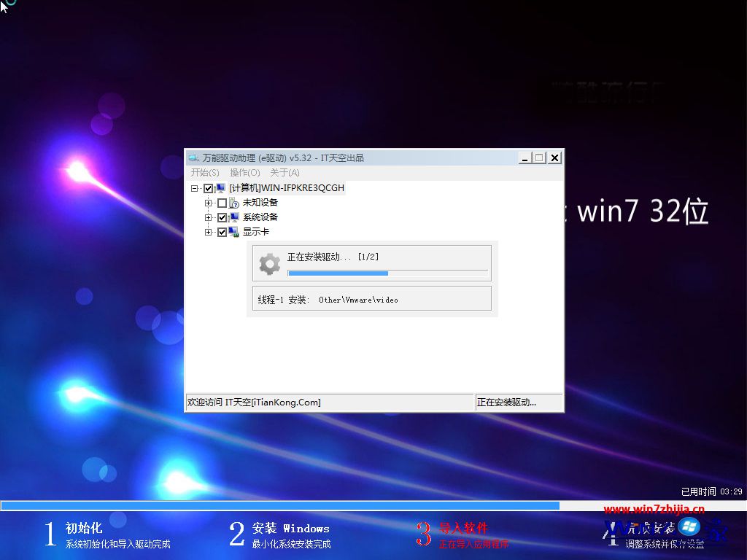Viewport: 747px width, 560px height.
Task: Click the win7 32位 desktop text
Action: (x=643, y=211)
